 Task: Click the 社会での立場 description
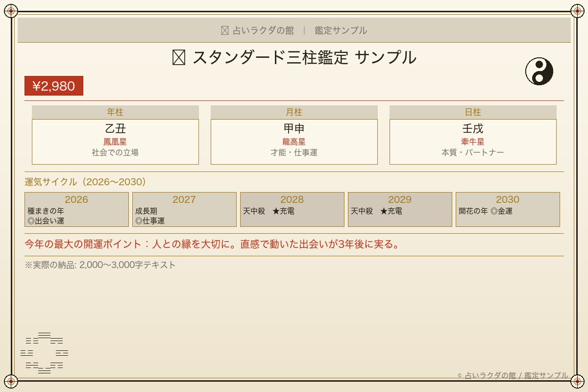[115, 152]
